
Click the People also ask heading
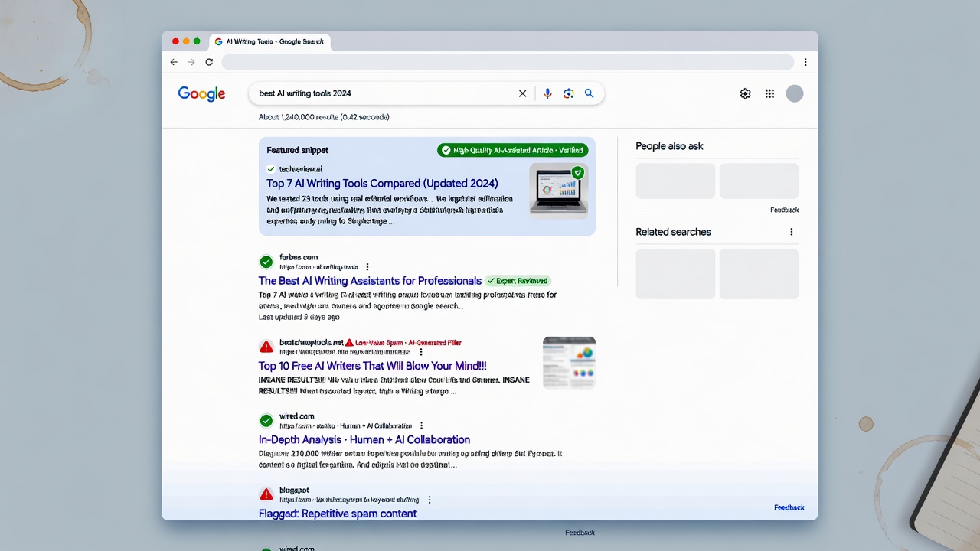[669, 146]
